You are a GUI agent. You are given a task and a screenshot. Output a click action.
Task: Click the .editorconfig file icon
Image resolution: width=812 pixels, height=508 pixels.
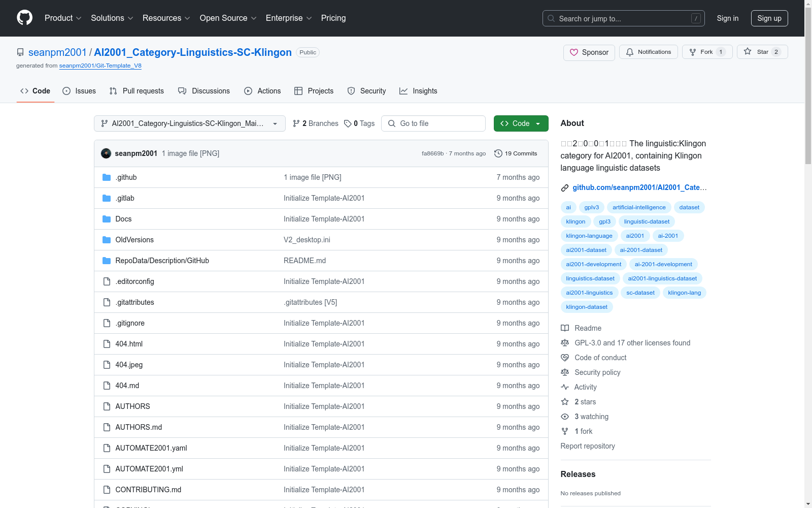coord(107,281)
